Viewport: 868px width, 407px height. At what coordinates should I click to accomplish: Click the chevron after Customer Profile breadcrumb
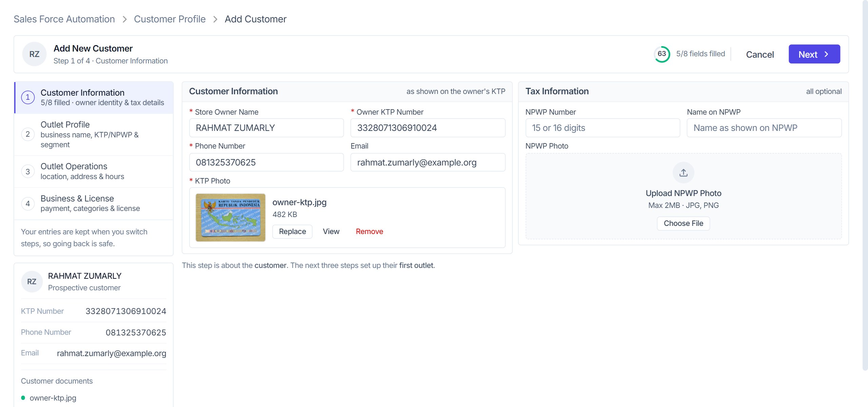(215, 19)
